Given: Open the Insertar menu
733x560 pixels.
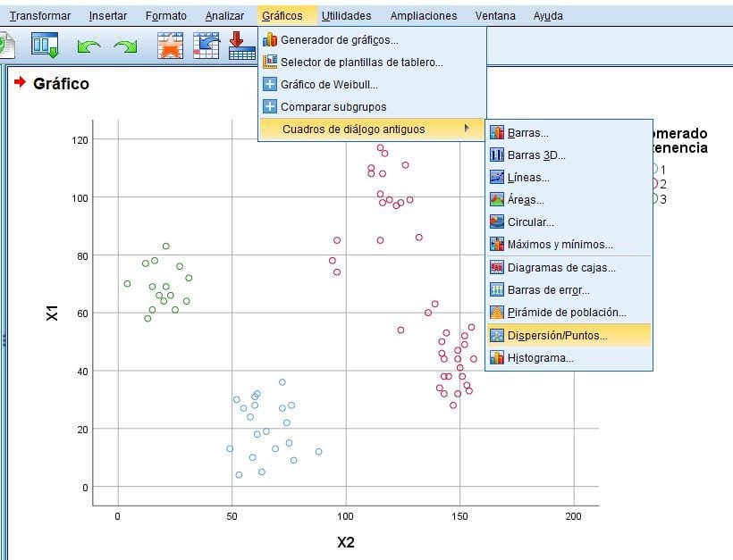Looking at the screenshot, I should click(x=108, y=16).
